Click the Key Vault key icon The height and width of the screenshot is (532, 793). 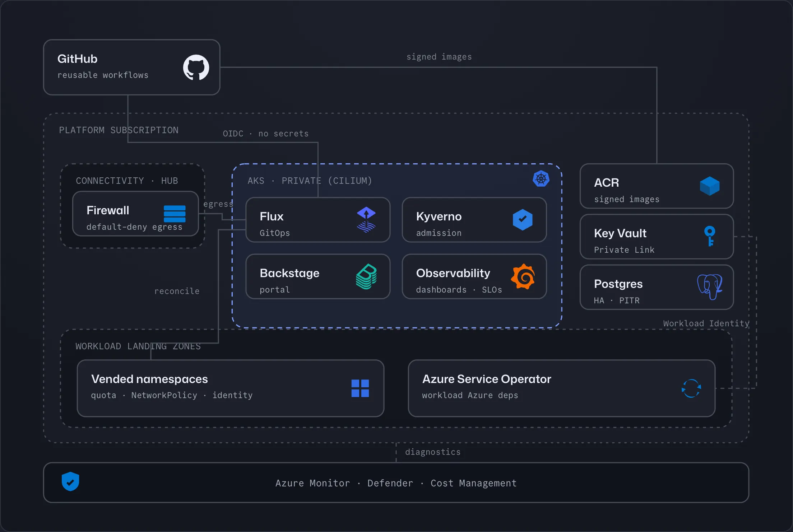pyautogui.click(x=710, y=236)
